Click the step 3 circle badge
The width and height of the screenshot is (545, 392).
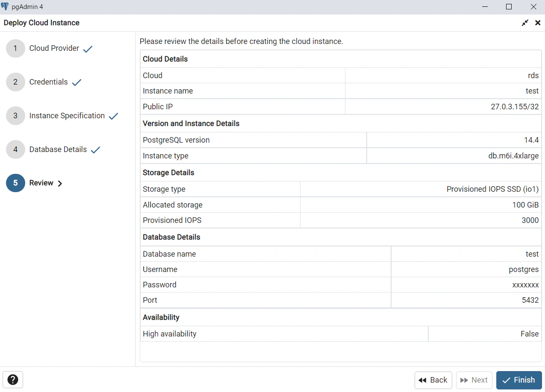(x=15, y=116)
